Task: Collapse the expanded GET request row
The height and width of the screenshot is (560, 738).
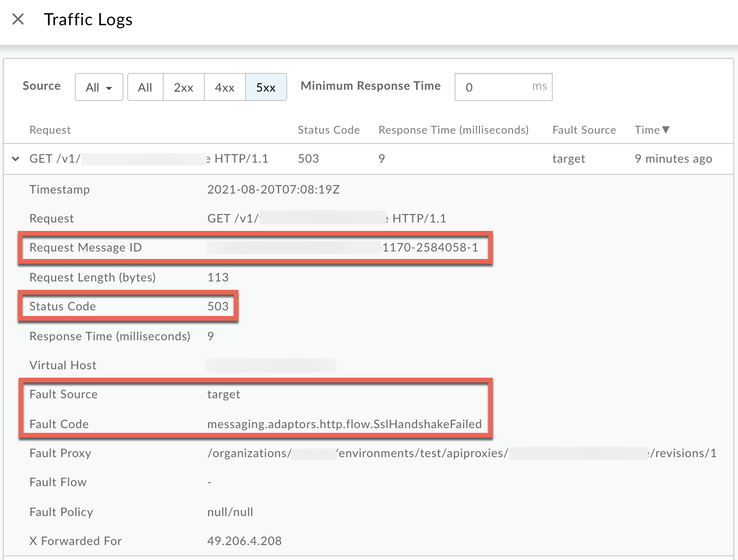Action: [x=16, y=159]
